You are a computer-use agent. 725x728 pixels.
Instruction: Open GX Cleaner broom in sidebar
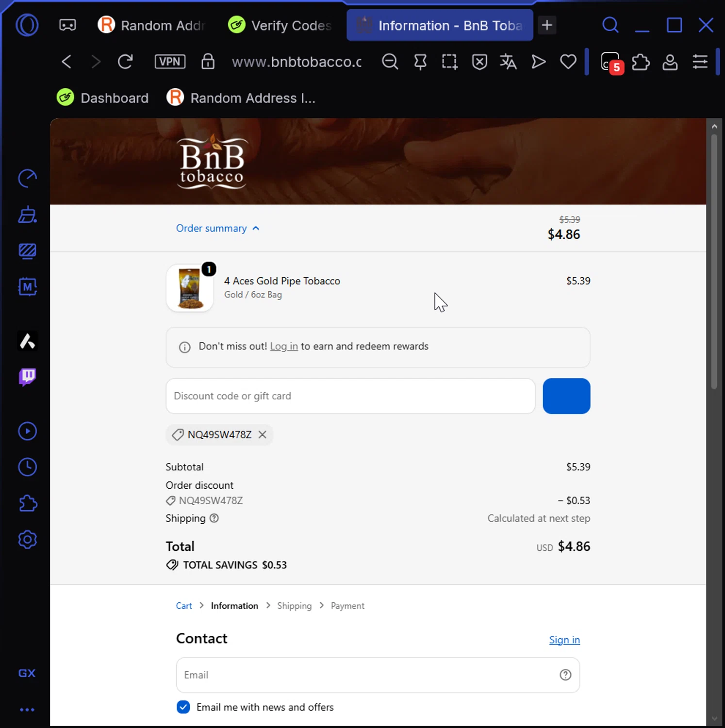coord(28,215)
